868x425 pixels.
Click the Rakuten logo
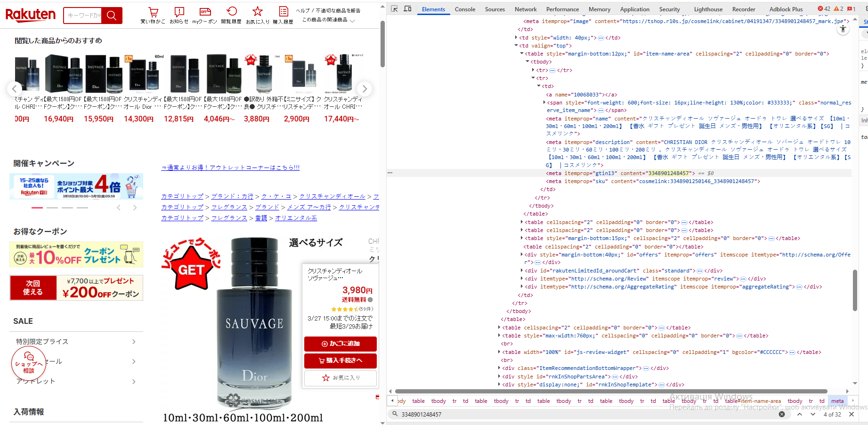pos(31,15)
